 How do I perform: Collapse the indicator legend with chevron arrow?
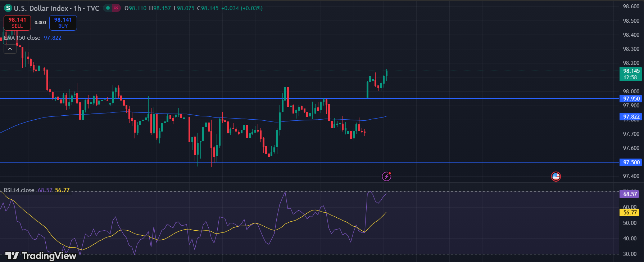pyautogui.click(x=10, y=49)
